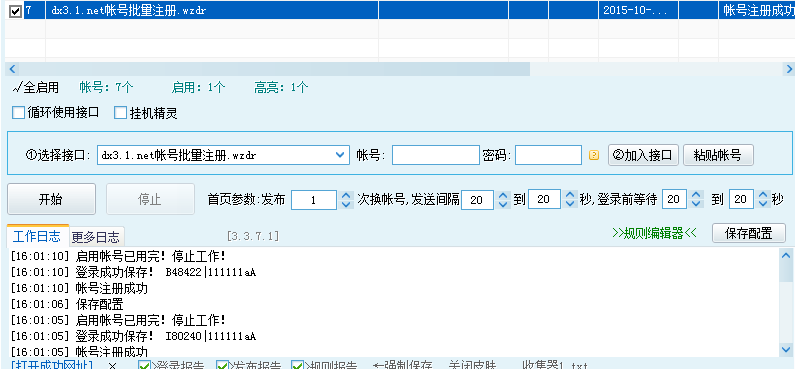Click the 2015-10 date cell in row 7

coord(638,11)
